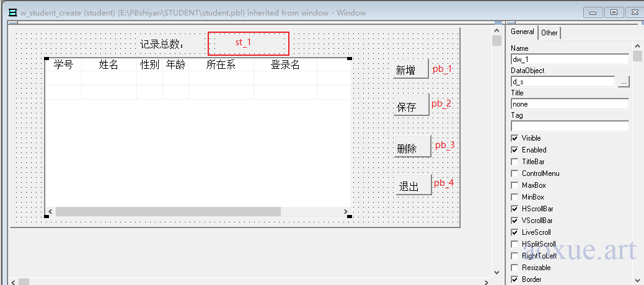Image resolution: width=644 pixels, height=285 pixels.
Task: Click the 学号 column header
Action: 64,64
